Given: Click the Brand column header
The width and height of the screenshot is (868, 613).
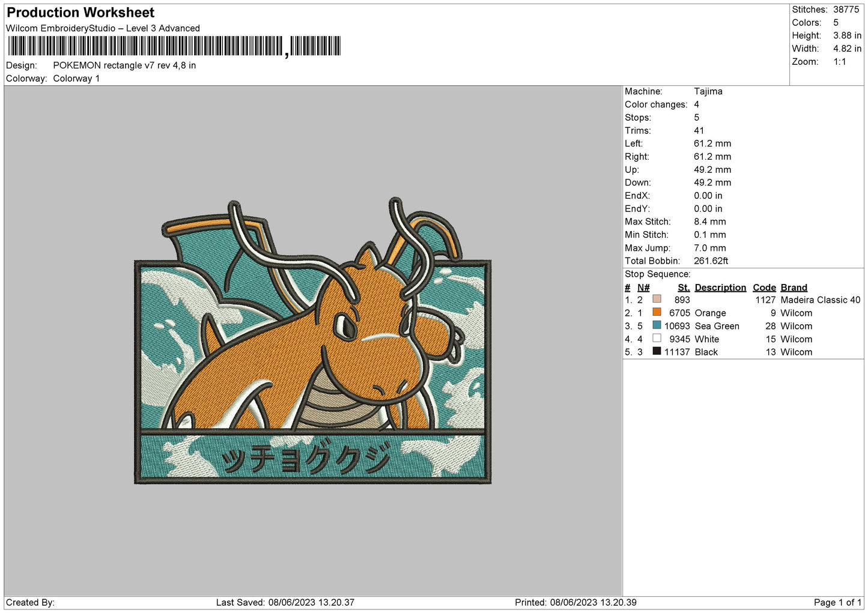Looking at the screenshot, I should click(794, 288).
